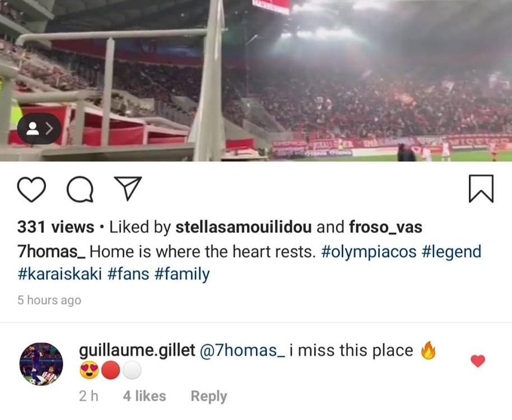View the 4 likes on comment
This screenshot has width=512, height=420.
click(x=145, y=396)
